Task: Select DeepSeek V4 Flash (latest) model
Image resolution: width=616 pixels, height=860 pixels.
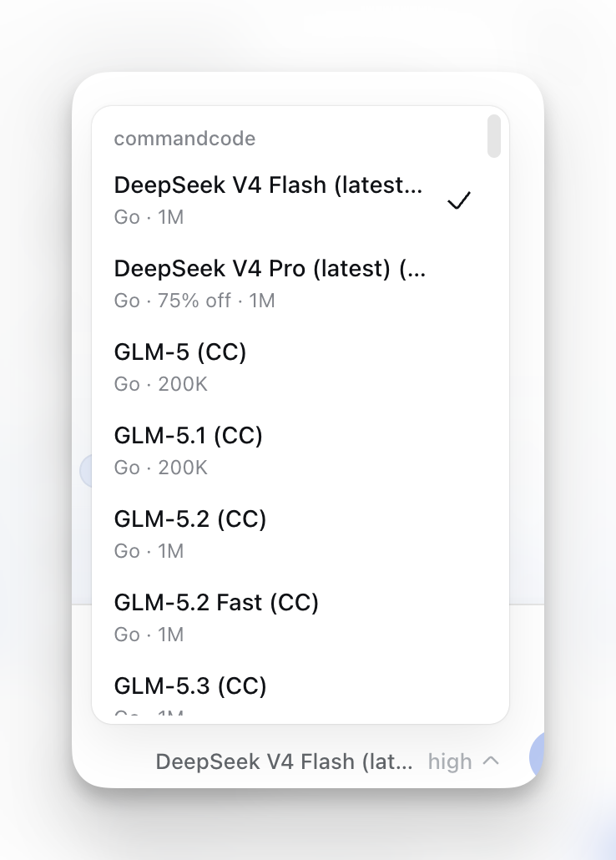Action: tap(300, 200)
